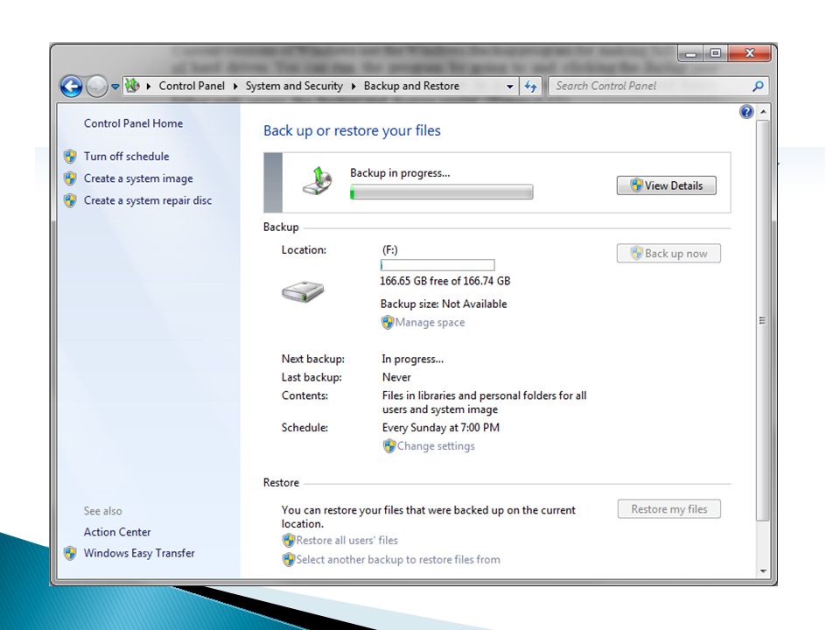Click "Every Sunday at 7:00 PM" schedule value

[x=441, y=428]
